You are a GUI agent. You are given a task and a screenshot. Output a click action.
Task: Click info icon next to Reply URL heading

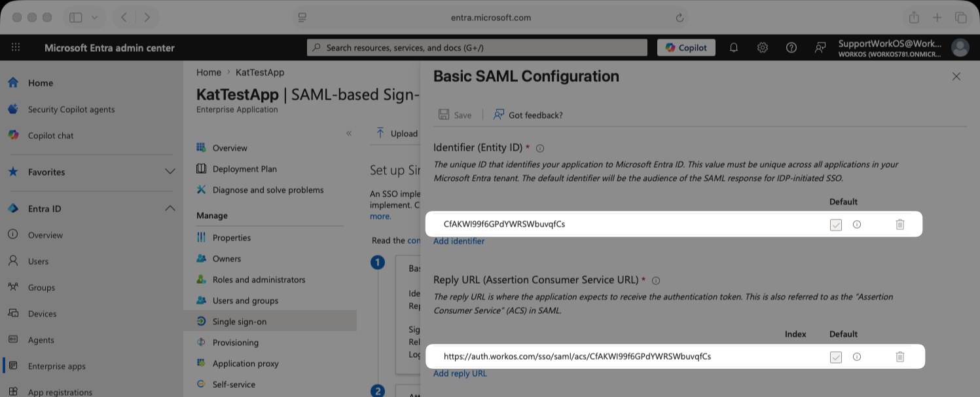point(656,280)
